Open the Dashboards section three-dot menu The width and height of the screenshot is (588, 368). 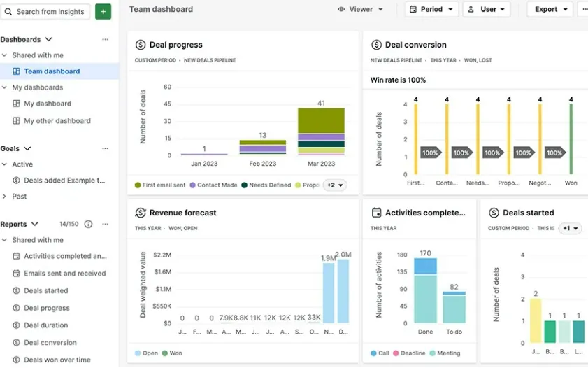point(106,39)
